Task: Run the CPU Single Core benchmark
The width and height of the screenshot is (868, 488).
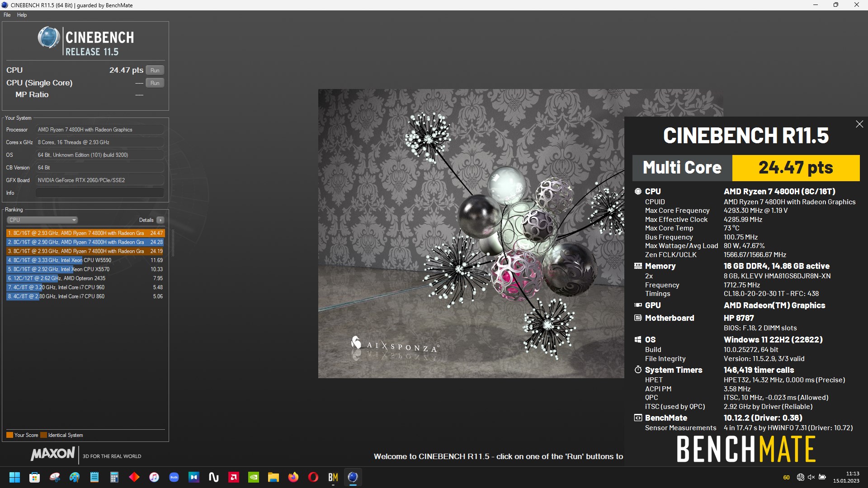Action: [x=155, y=83]
